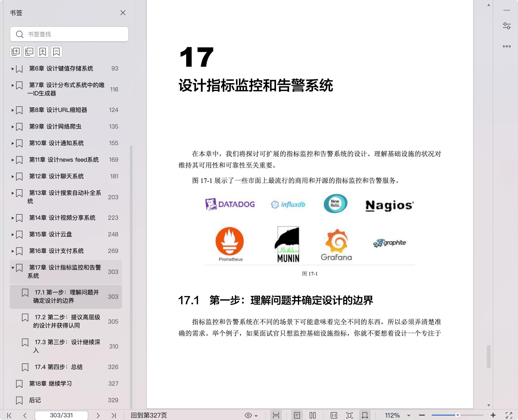Click the remove bookmark icon
The height and width of the screenshot is (420, 518).
[x=57, y=52]
